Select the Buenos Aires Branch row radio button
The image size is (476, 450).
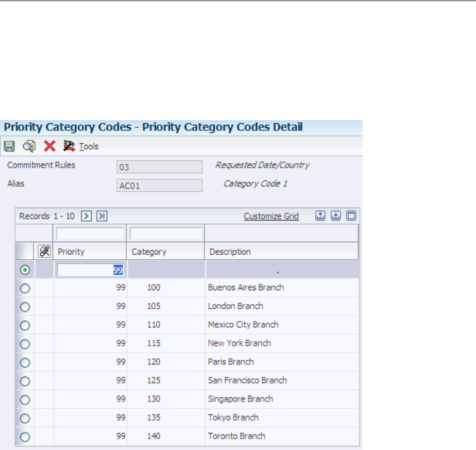25,288
